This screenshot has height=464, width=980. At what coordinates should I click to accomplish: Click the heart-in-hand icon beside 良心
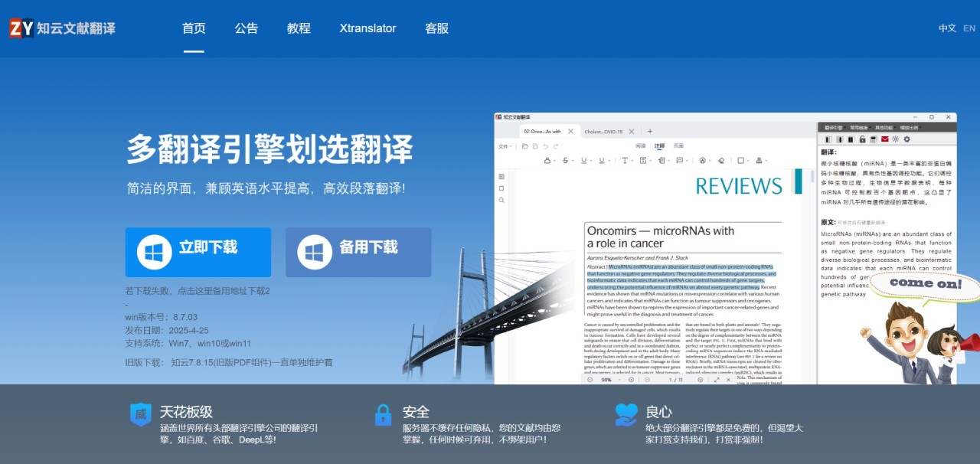pos(626,414)
